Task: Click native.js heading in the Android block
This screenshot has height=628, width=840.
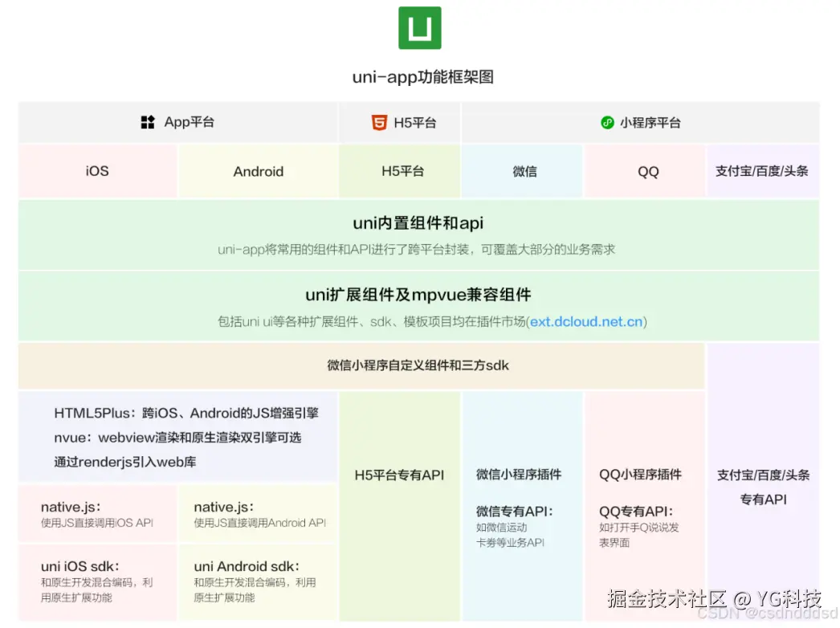Action: pyautogui.click(x=224, y=507)
